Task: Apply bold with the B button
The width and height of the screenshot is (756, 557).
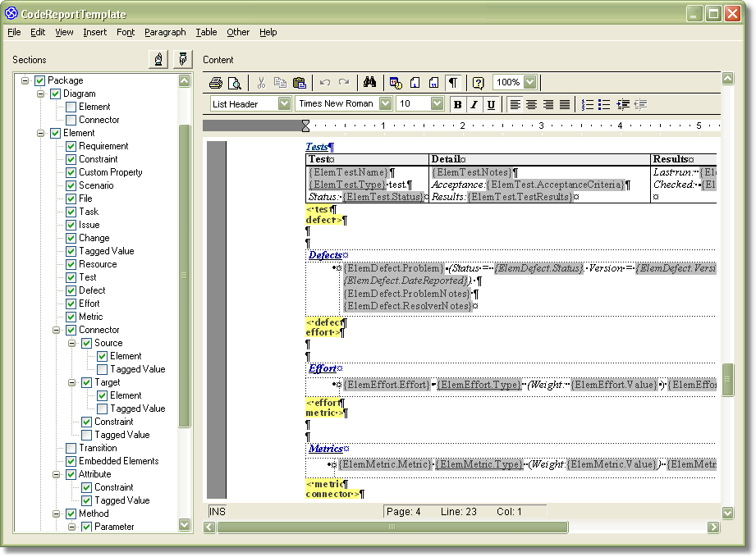Action: (x=456, y=103)
